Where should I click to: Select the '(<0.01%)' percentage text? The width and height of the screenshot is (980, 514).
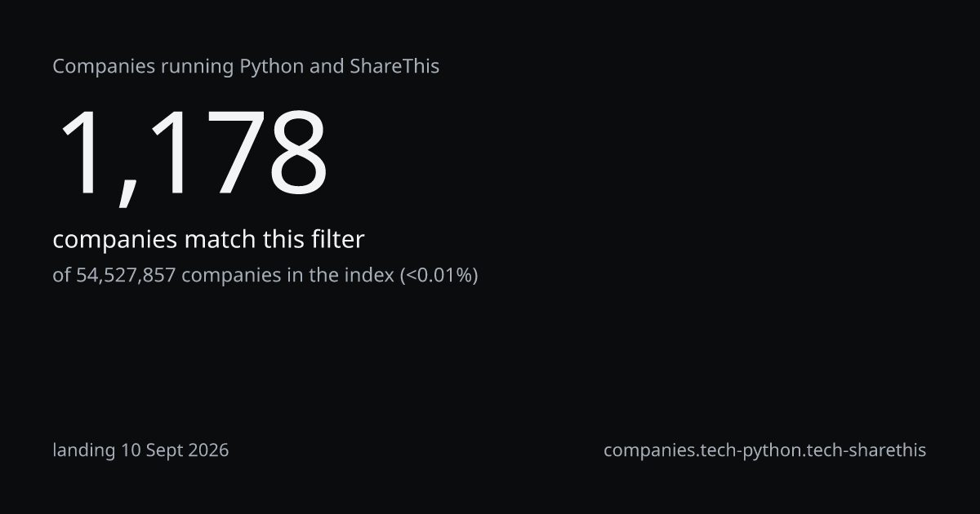tap(439, 276)
